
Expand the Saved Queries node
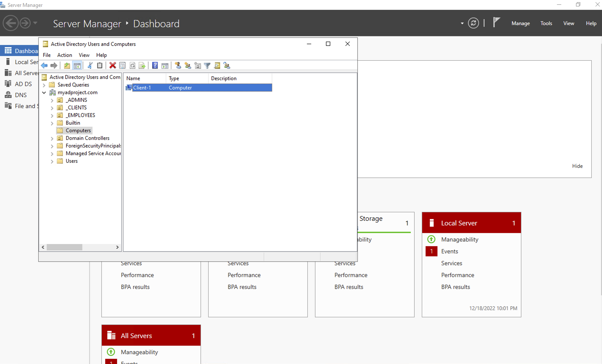pos(44,85)
